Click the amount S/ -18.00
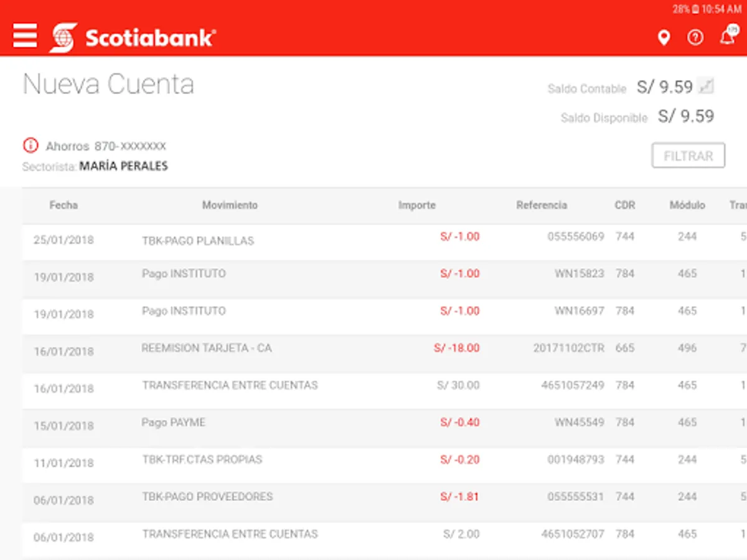The width and height of the screenshot is (747, 560). coord(457,348)
